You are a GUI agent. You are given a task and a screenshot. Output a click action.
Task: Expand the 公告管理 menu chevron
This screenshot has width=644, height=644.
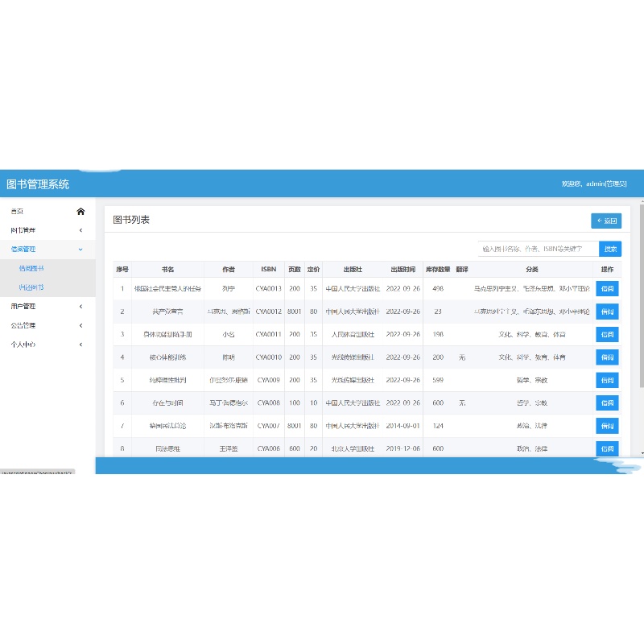pyautogui.click(x=80, y=325)
